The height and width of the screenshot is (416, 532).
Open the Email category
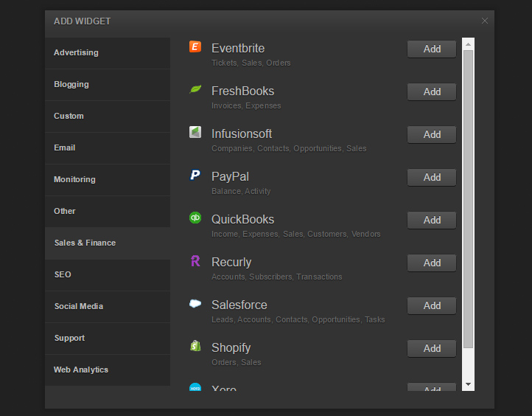pyautogui.click(x=108, y=148)
